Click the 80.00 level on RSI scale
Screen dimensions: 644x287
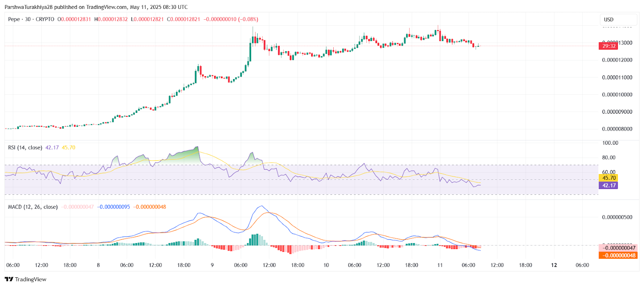pyautogui.click(x=609, y=158)
